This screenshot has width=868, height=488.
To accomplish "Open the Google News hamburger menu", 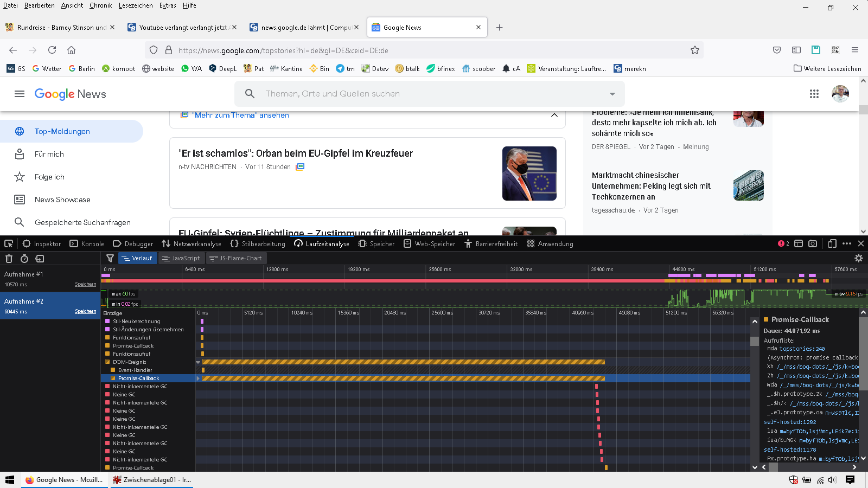I will [x=20, y=94].
